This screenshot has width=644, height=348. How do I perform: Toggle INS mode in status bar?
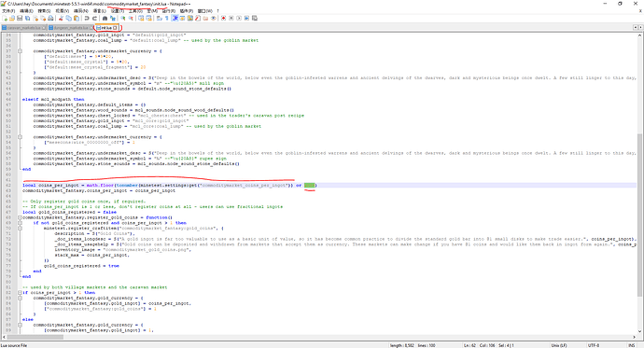click(631, 345)
